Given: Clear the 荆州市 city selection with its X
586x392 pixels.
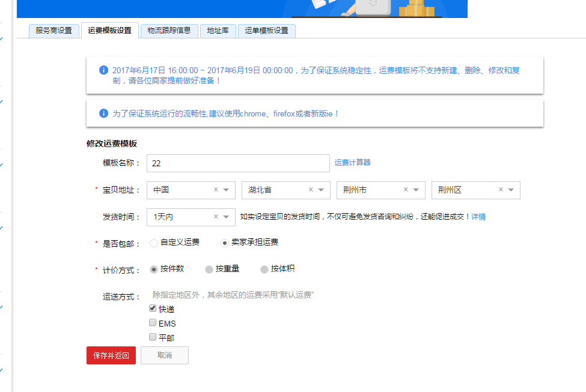Looking at the screenshot, I should pyautogui.click(x=406, y=190).
